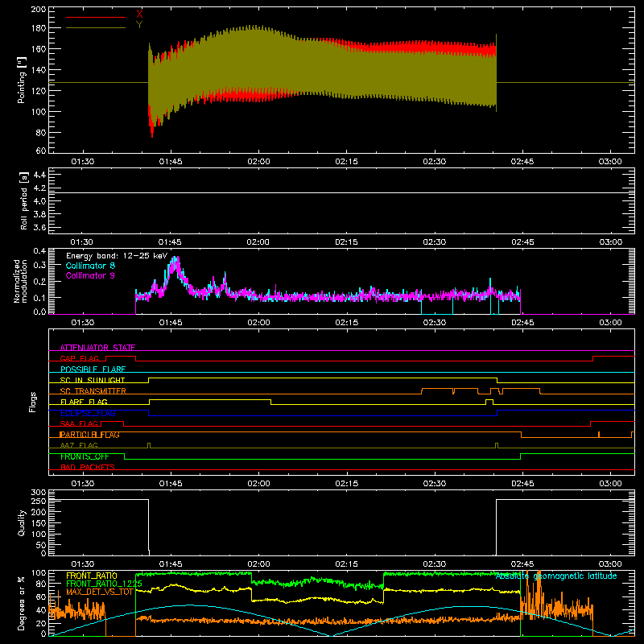Click the 03:00 tick under Quality plot

[x=610, y=564]
